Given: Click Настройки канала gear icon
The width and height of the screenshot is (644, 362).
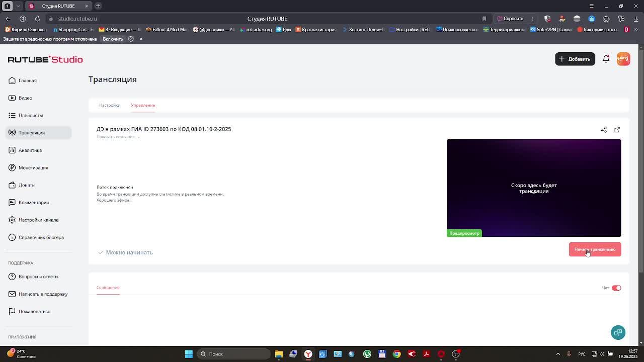Looking at the screenshot, I should [12, 220].
